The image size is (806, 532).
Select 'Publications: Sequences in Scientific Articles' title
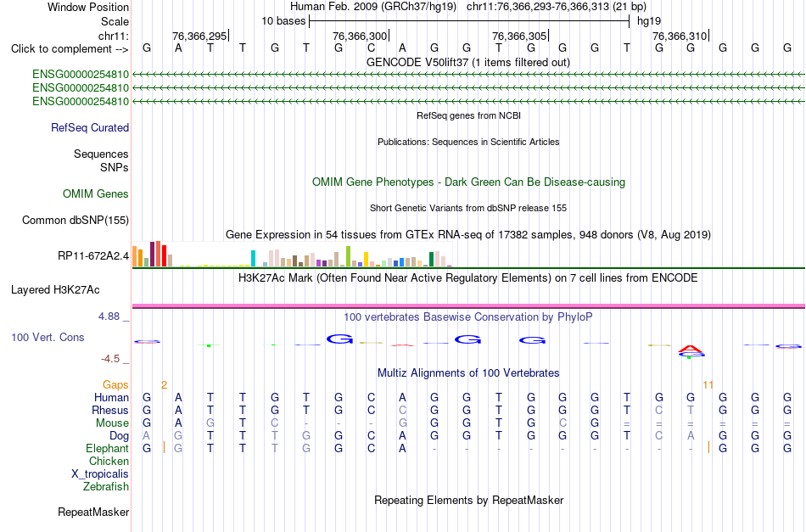point(468,142)
